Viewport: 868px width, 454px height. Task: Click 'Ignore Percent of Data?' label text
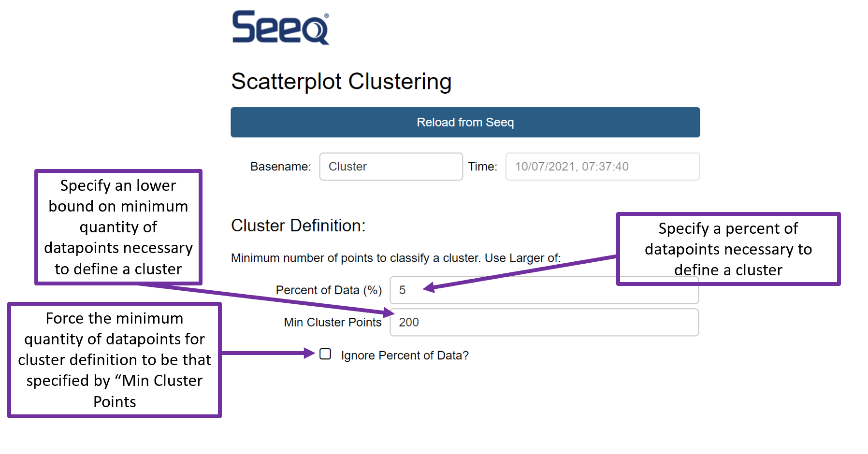tap(405, 355)
